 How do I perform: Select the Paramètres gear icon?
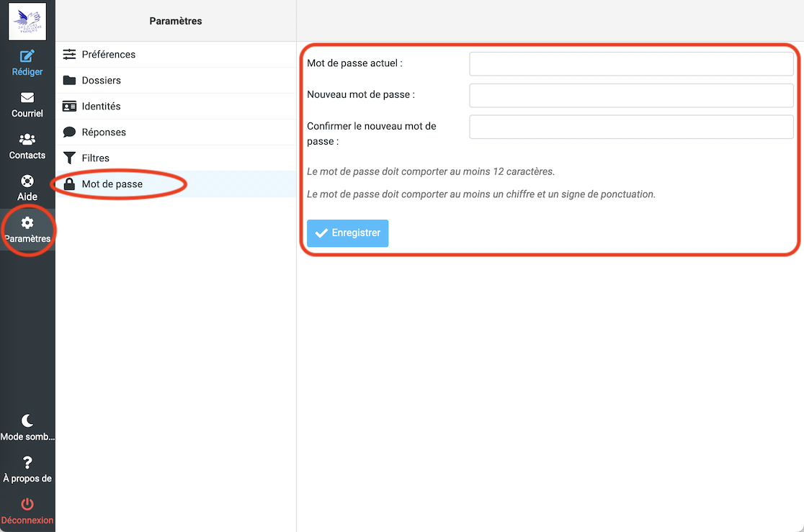coord(27,223)
